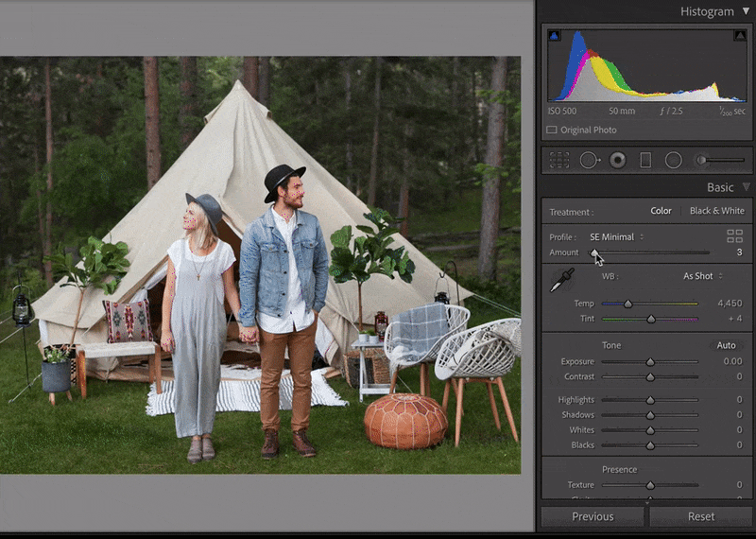Pick the White Balance eyedropper
This screenshot has width=756, height=539.
click(x=562, y=280)
